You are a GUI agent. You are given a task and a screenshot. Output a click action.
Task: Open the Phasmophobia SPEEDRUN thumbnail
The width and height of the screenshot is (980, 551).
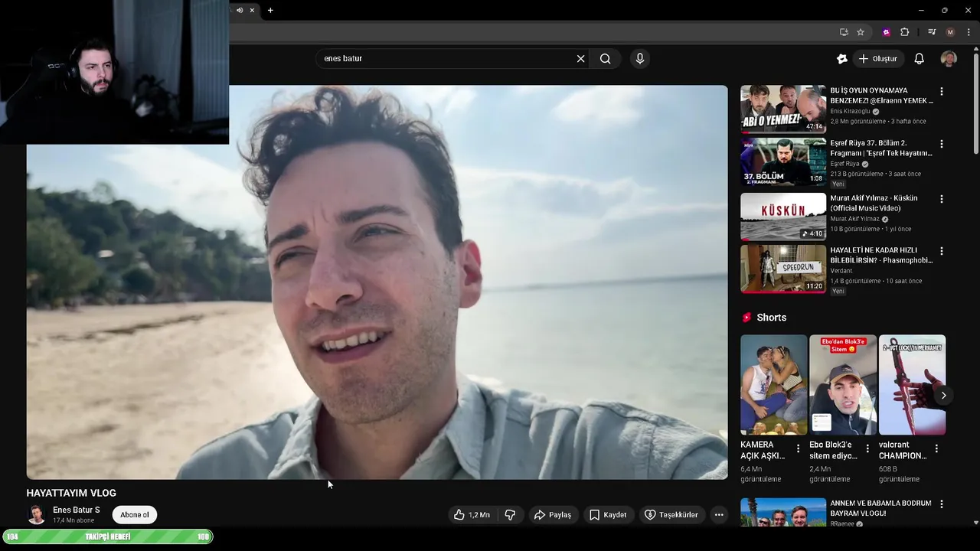point(783,269)
